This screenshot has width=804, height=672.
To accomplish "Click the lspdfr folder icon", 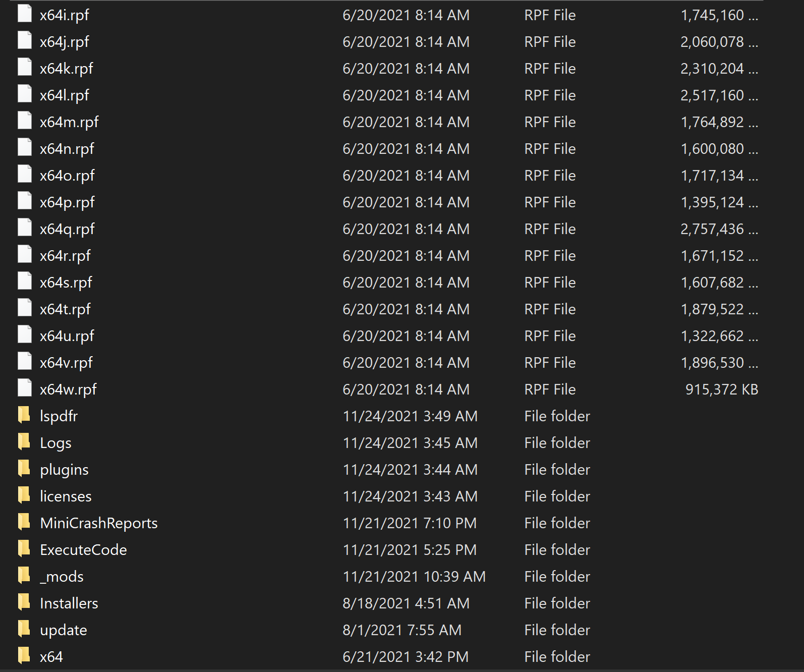I will [x=24, y=415].
